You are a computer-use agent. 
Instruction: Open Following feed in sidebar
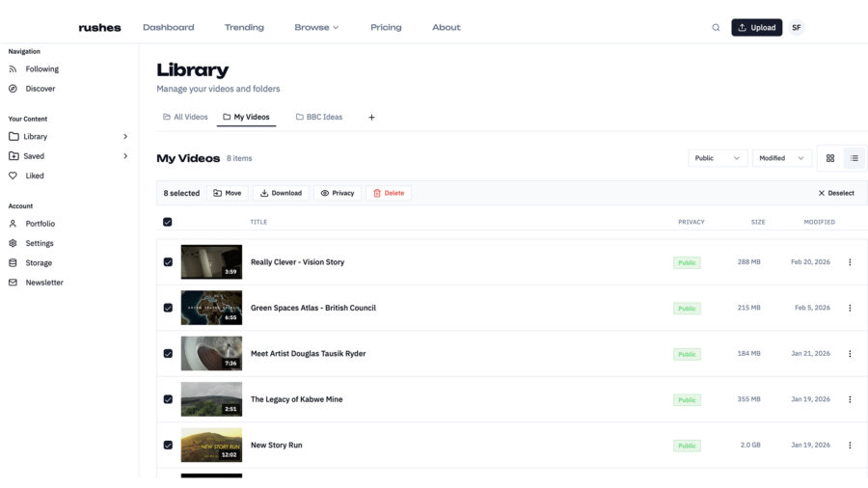click(34, 69)
